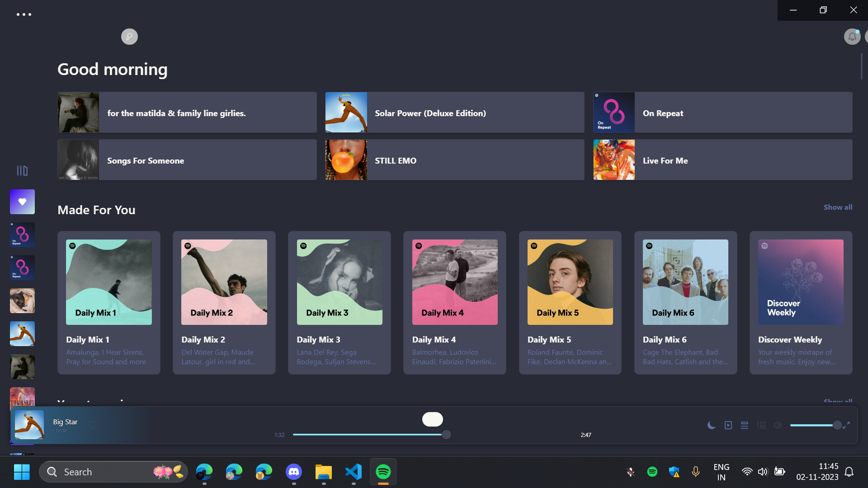Open the Your Library sidebar icon
The image size is (868, 488).
22,170
